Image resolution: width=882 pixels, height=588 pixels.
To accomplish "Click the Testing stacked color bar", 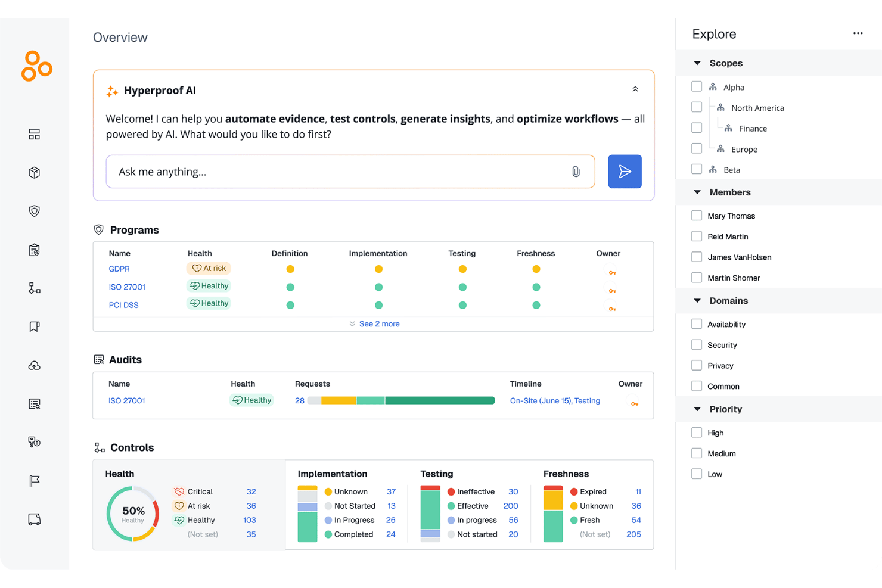I will pos(430,514).
